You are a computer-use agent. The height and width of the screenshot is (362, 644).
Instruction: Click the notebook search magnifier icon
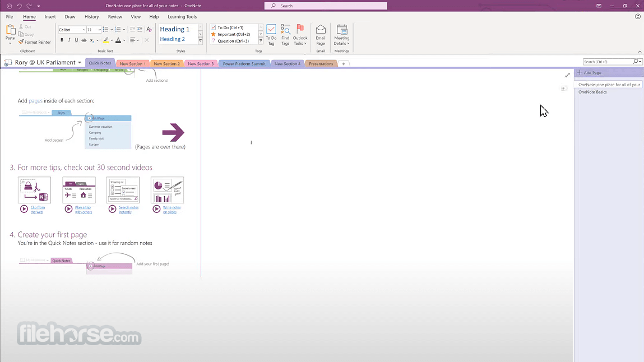(636, 62)
